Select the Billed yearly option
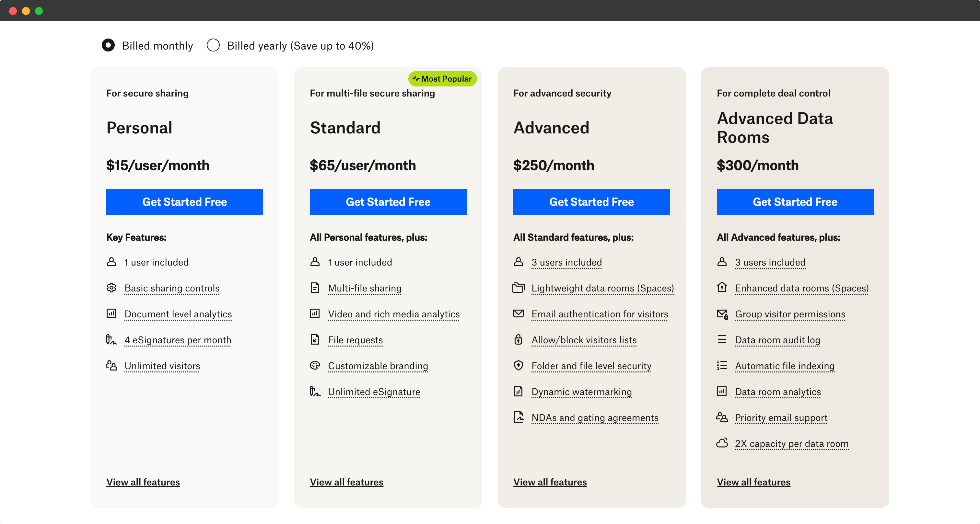 (x=214, y=45)
